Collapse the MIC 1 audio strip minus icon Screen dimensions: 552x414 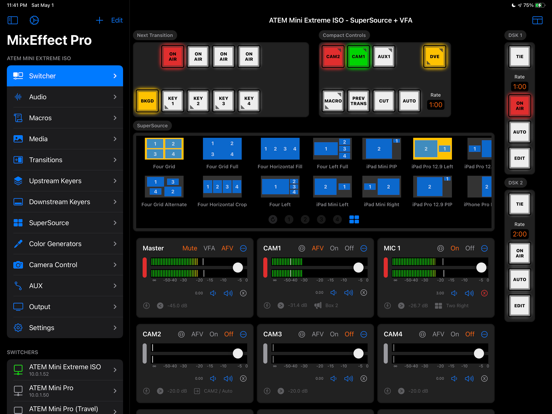click(484, 248)
